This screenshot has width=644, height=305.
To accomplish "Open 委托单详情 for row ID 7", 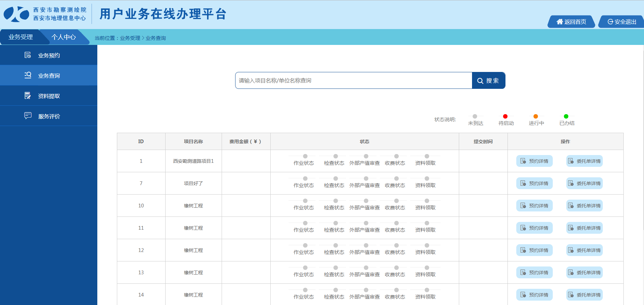I will [584, 183].
